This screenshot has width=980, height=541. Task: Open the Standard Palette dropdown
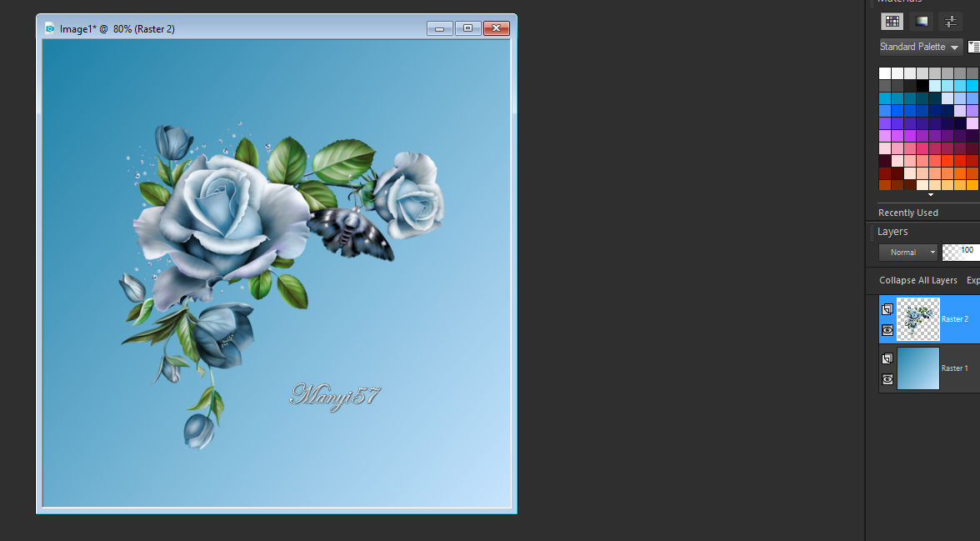click(921, 47)
